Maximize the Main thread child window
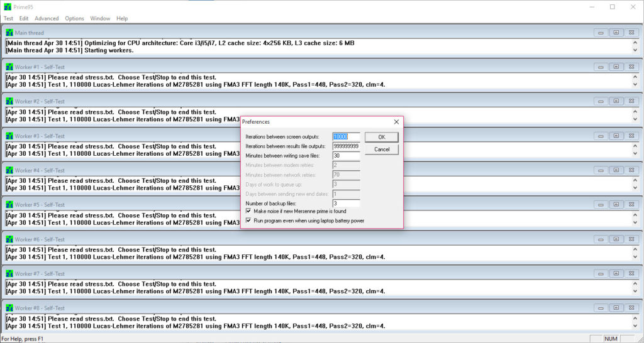The width and height of the screenshot is (644, 343). point(616,33)
